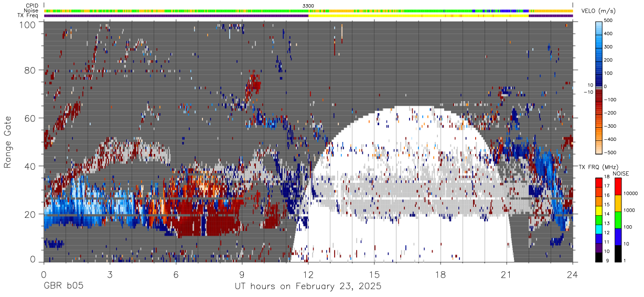Image resolution: width=644 pixels, height=297 pixels.
Task: Click the Range Gate y-axis title
Action: click(8, 142)
